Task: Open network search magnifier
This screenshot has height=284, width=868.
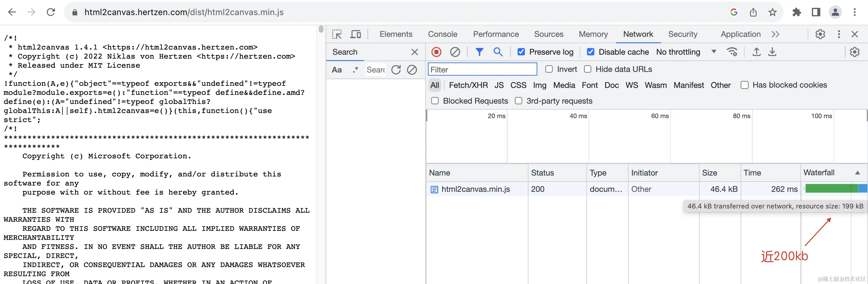Action: [x=498, y=52]
